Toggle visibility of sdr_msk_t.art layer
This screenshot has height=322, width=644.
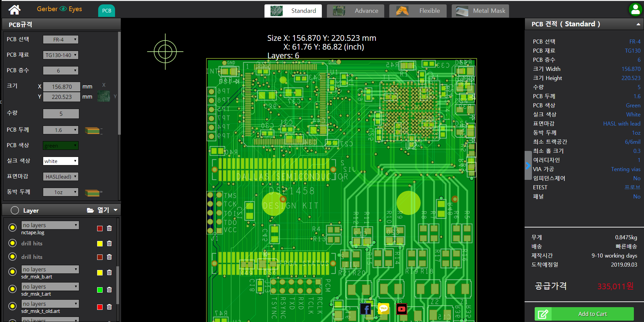pyautogui.click(x=12, y=289)
